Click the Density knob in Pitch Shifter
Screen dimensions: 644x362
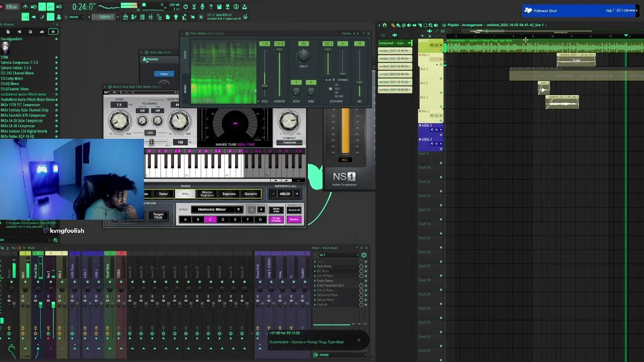coord(303,55)
